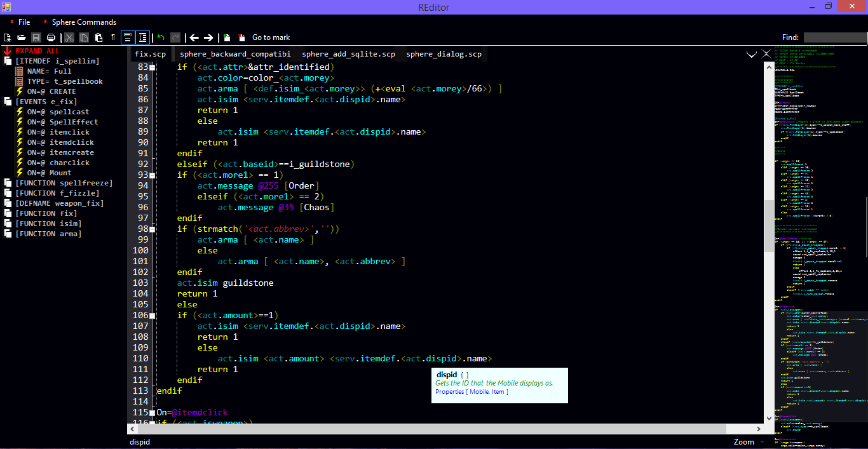This screenshot has width=868, height=449.
Task: Select the [FUNCTION f_fizzle] tree row
Action: click(57, 193)
